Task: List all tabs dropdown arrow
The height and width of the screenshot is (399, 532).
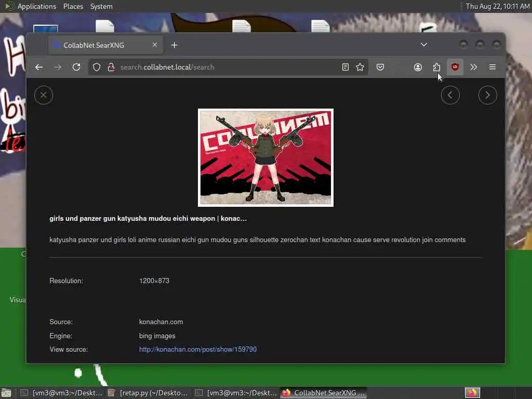Action: (x=424, y=45)
